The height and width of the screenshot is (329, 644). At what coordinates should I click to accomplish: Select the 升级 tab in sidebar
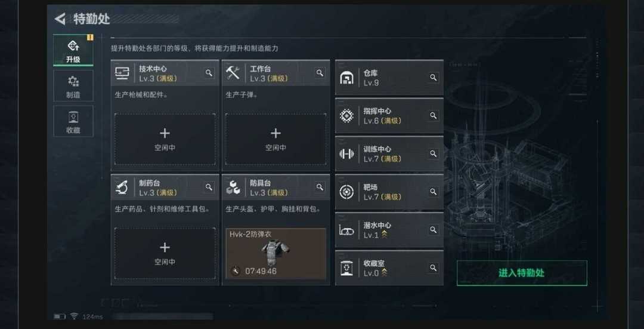coord(73,50)
